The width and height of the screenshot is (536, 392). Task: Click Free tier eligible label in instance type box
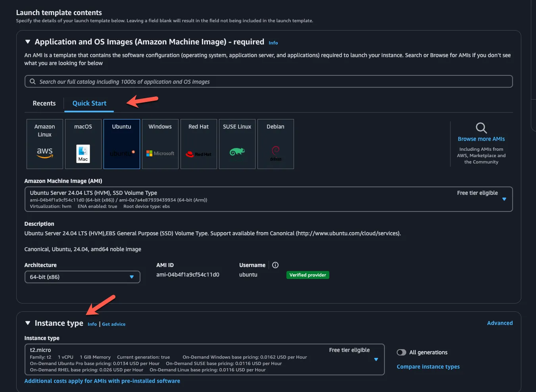[350, 350]
